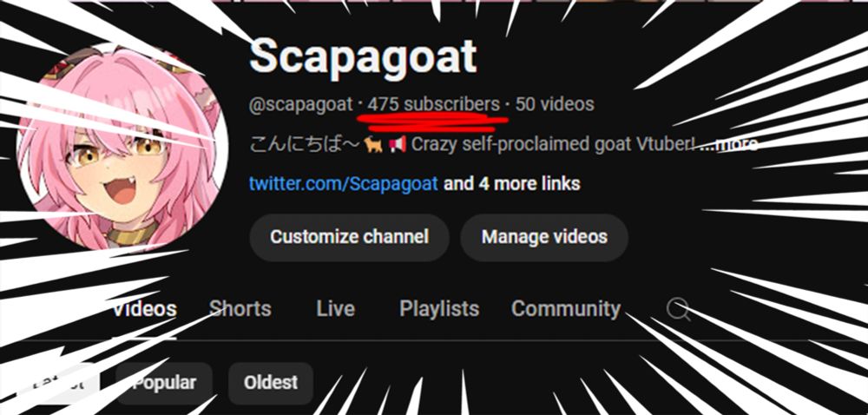Switch to the Videos tab
The image size is (868, 415).
tap(144, 309)
